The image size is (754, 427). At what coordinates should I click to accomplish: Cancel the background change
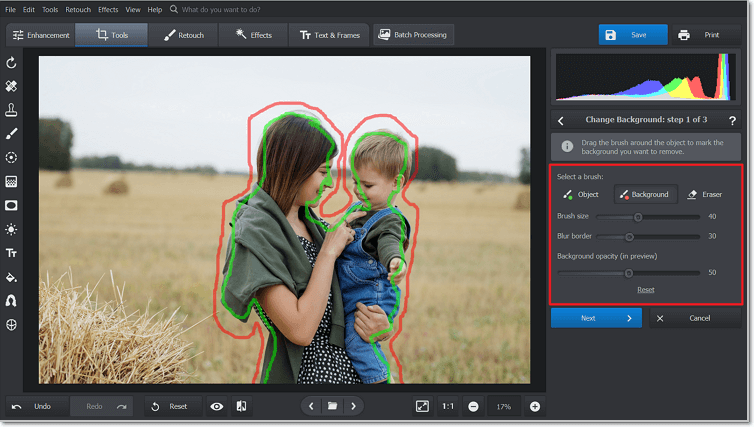click(695, 318)
